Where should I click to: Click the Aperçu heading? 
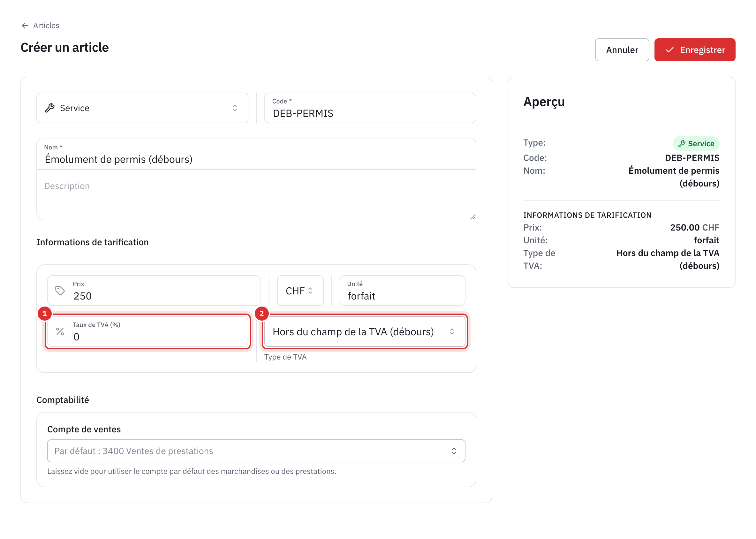coord(544,102)
